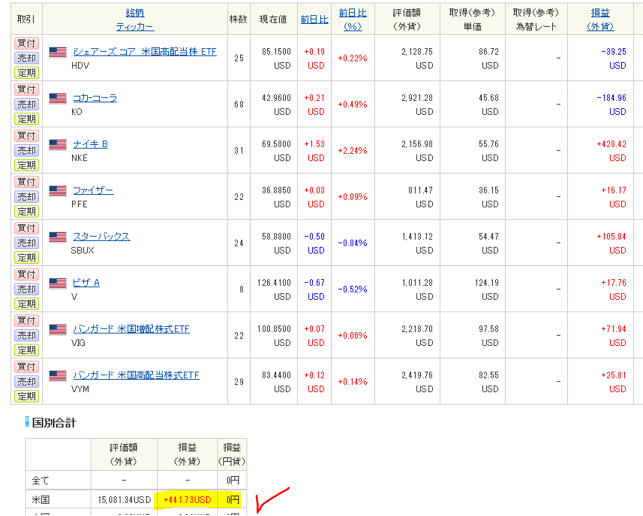Click the US flag icon beside PFE
The width and height of the screenshot is (643, 516).
tap(58, 191)
